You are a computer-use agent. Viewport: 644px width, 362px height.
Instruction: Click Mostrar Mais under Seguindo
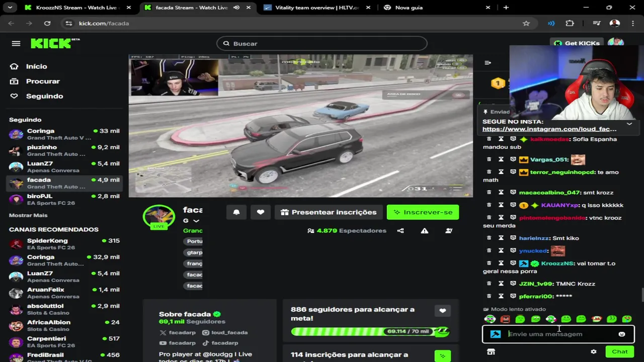coord(28,215)
